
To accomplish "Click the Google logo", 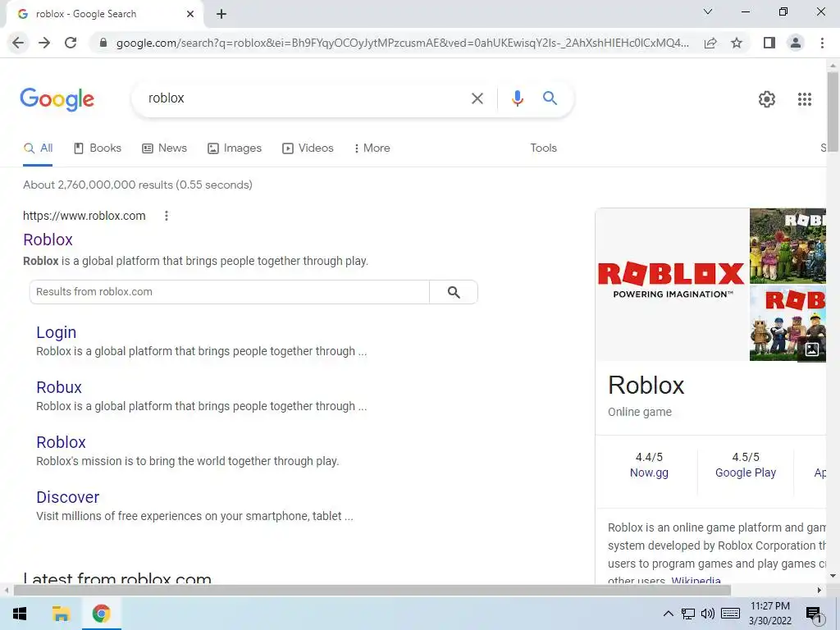I will coord(57,99).
